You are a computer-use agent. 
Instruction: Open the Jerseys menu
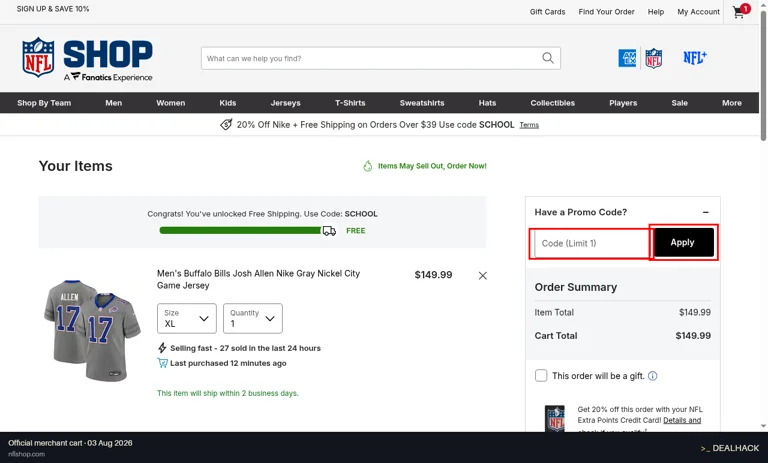pyautogui.click(x=286, y=103)
